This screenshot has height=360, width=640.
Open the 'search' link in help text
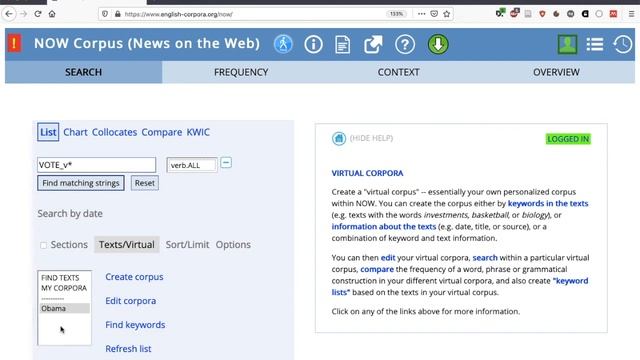pyautogui.click(x=485, y=258)
